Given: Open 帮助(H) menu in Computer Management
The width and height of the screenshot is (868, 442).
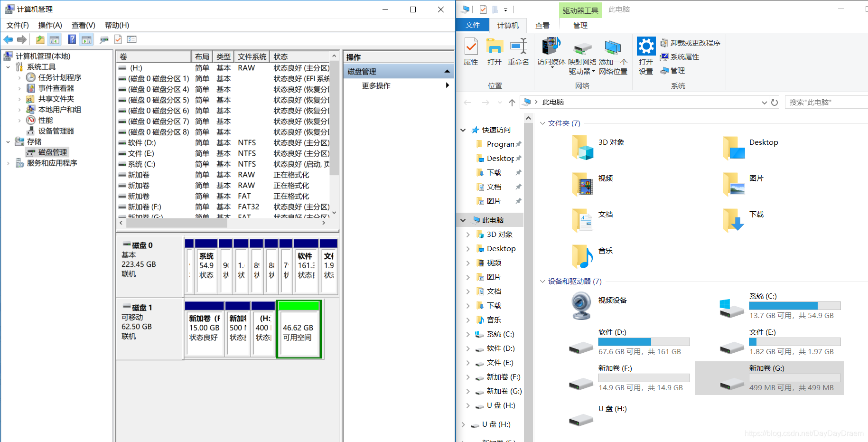Looking at the screenshot, I should (117, 25).
